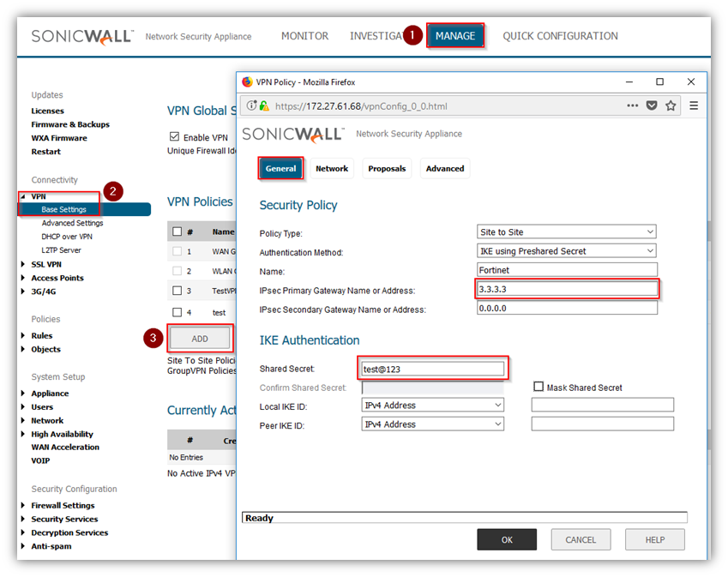This screenshot has width=728, height=577.
Task: Check the checkbox for policy row 2
Action: 177,271
